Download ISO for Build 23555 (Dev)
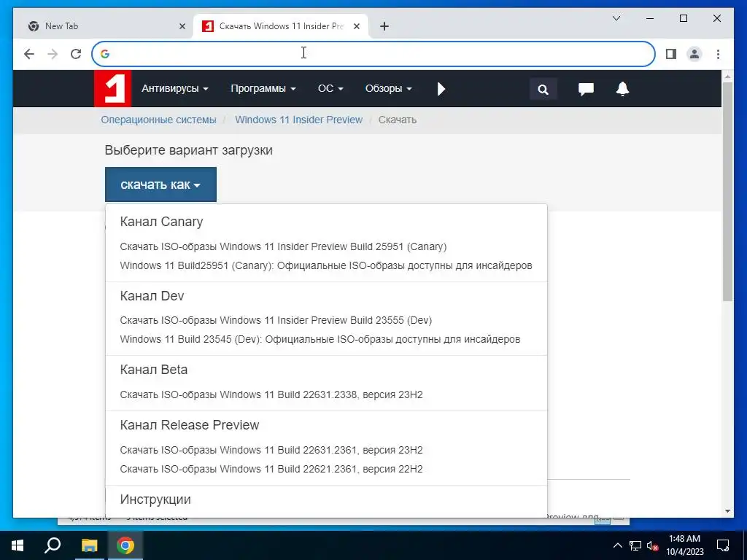 276,321
